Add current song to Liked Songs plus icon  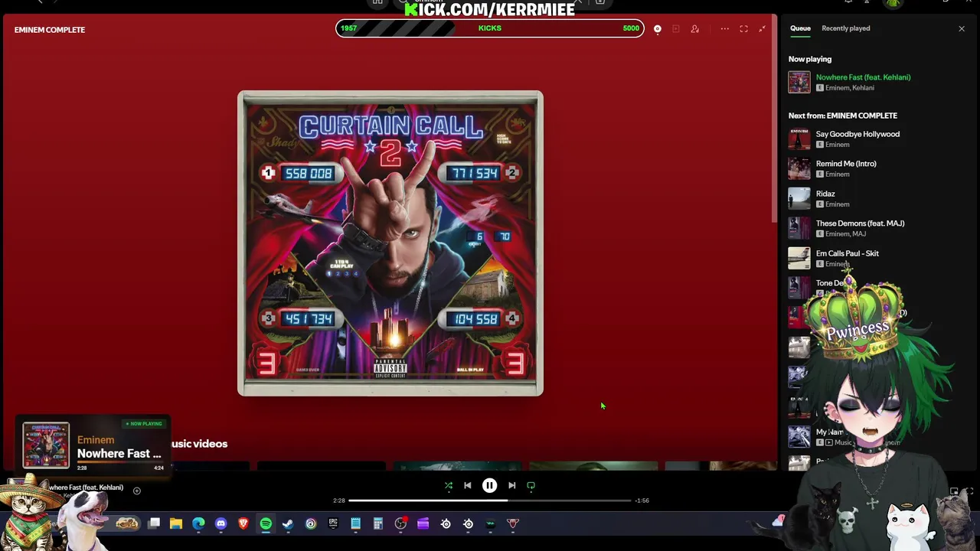[x=137, y=491]
